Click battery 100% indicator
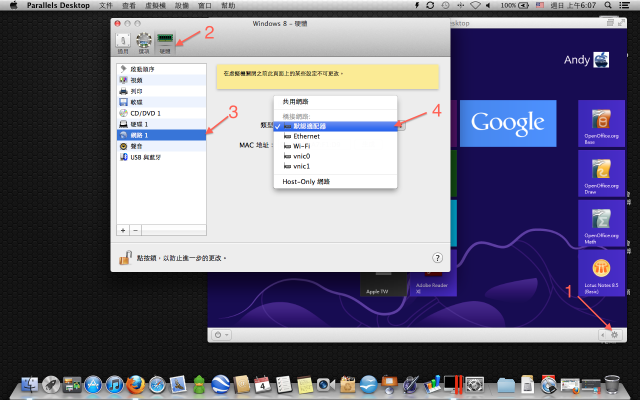Viewport: 640px width, 400px height. 515,5
